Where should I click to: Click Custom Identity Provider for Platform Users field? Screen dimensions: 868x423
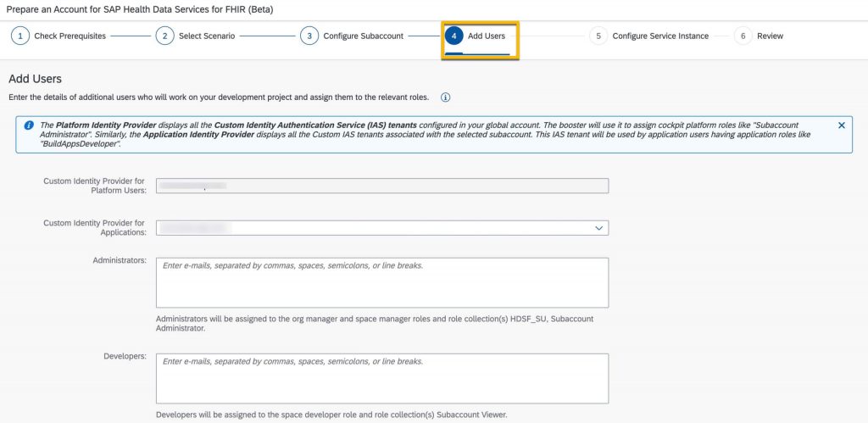(382, 186)
